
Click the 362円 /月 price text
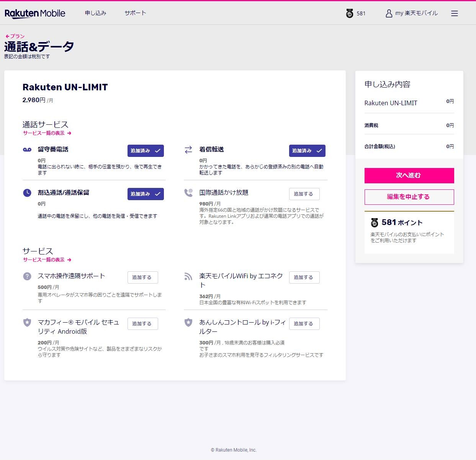click(x=210, y=297)
